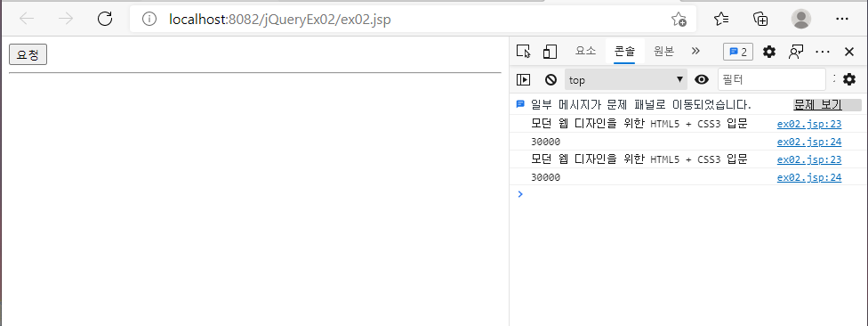
Task: Open the top context dropdown
Action: pyautogui.click(x=626, y=80)
